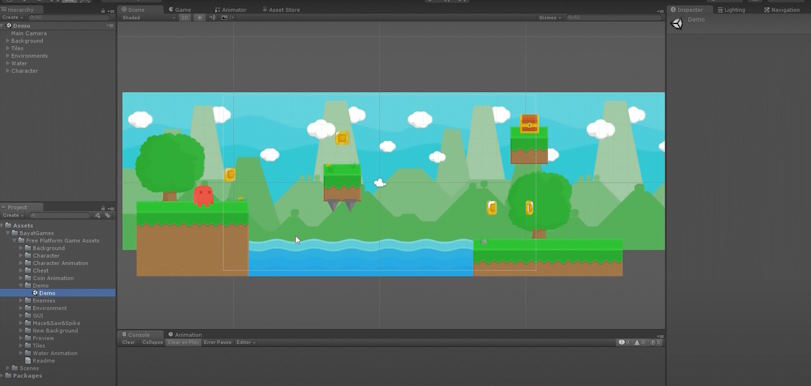Screen dimensions: 811x386
Task: Toggle Error Pause in the Console
Action: point(217,343)
